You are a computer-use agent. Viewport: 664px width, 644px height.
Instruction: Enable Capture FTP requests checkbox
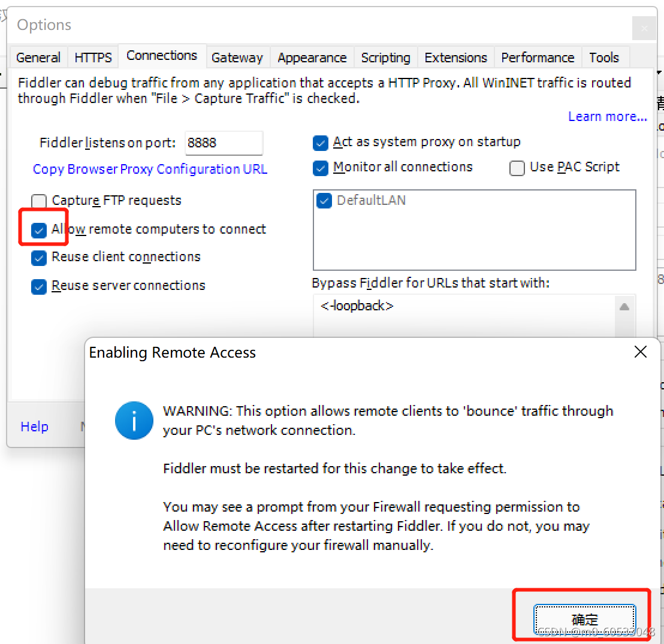point(39,200)
